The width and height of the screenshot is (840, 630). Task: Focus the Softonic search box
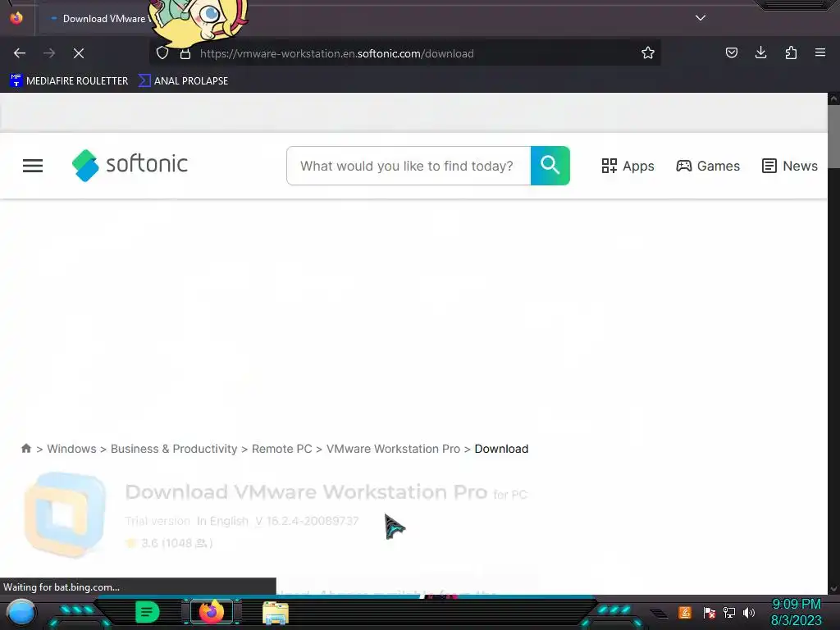click(409, 166)
